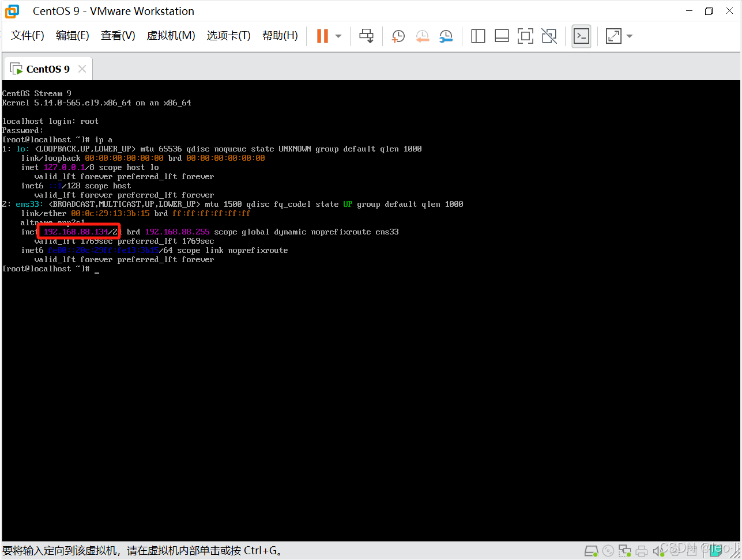Enter full screen mode icon
Screen dimensions: 742x560
click(x=525, y=36)
